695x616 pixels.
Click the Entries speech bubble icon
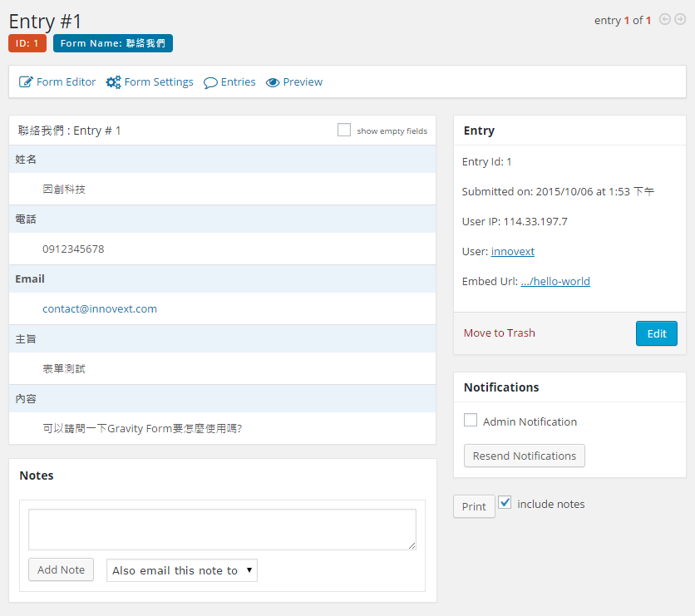pyautogui.click(x=210, y=82)
